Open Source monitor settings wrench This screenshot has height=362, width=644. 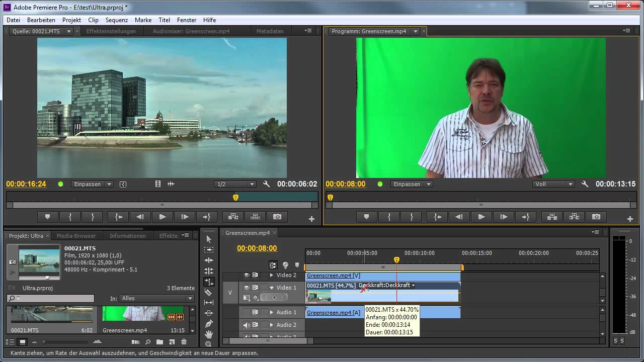pyautogui.click(x=266, y=184)
